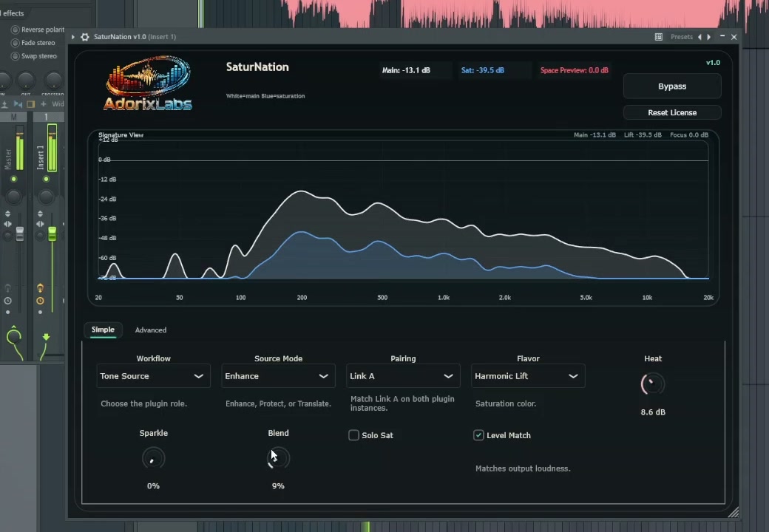769x532 pixels.
Task: Click the Insert 1 send down arrow
Action: pyautogui.click(x=46, y=337)
